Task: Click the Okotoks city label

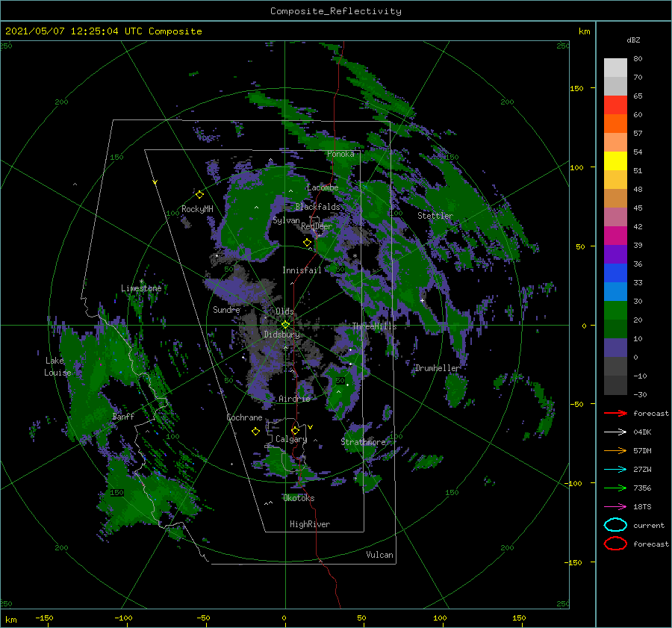Action: [299, 497]
